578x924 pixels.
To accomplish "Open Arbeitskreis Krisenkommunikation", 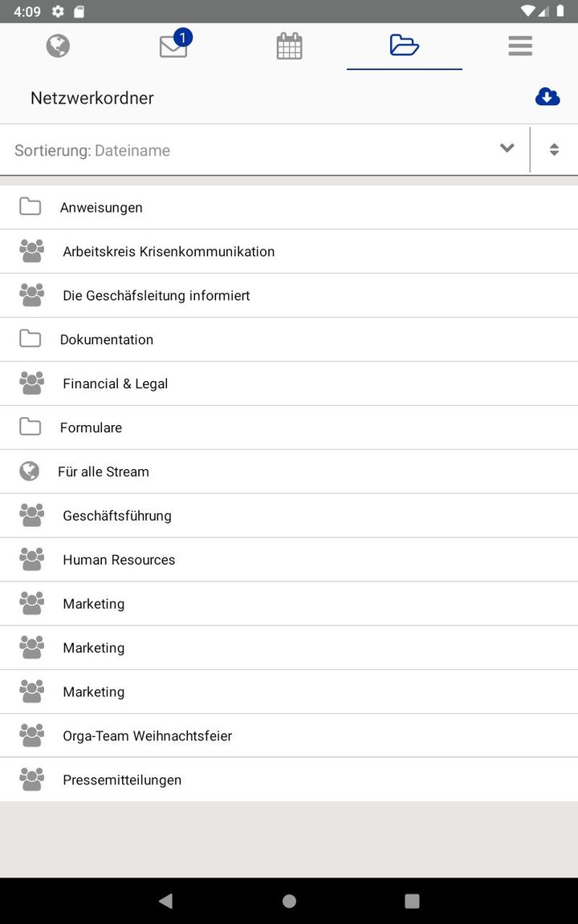I will tap(169, 250).
